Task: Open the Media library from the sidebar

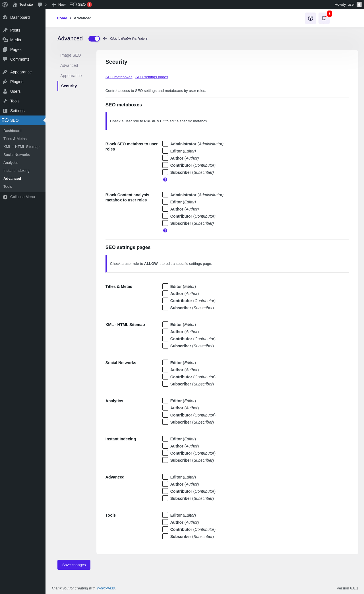Action: (16, 40)
